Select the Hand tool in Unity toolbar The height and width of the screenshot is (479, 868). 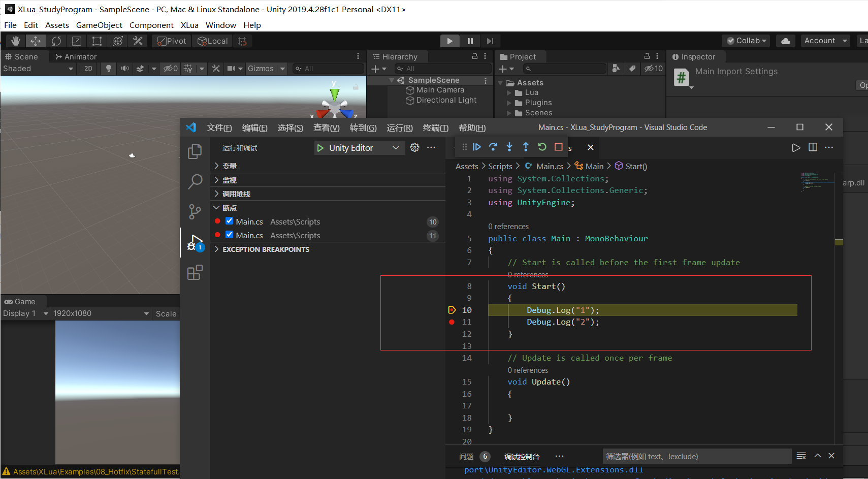coord(15,41)
